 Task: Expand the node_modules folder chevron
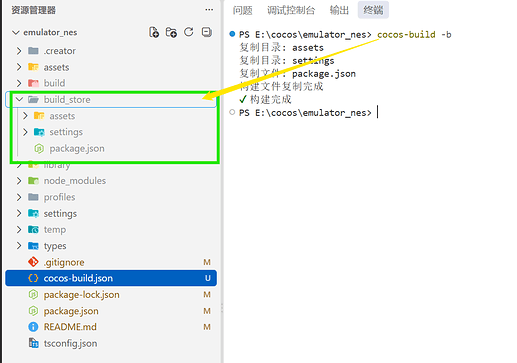coord(19,181)
